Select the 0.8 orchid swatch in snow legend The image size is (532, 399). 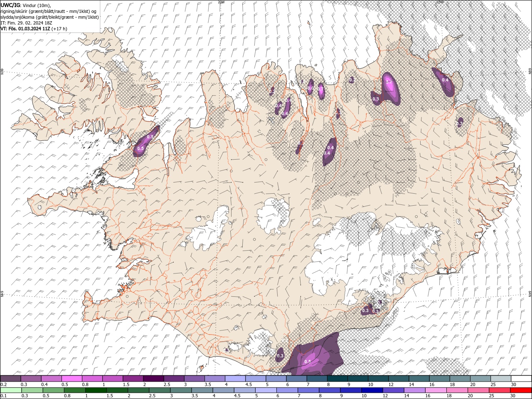point(92,379)
